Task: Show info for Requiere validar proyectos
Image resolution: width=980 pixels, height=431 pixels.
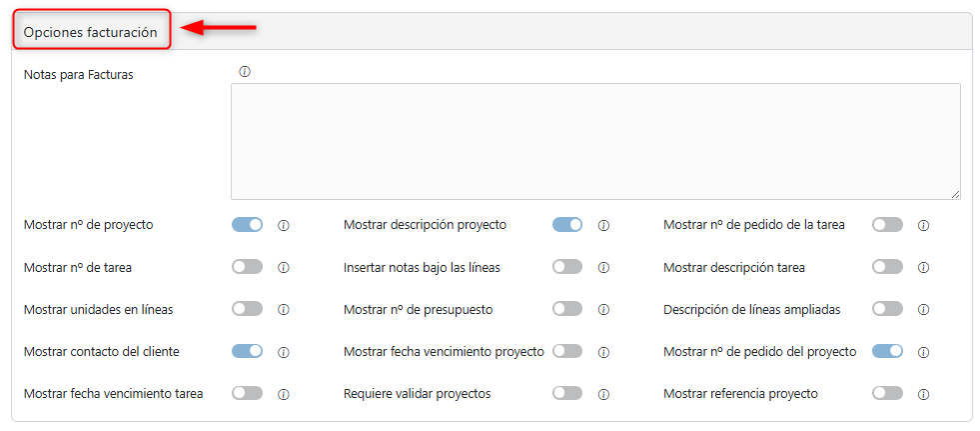Action: pos(603,394)
